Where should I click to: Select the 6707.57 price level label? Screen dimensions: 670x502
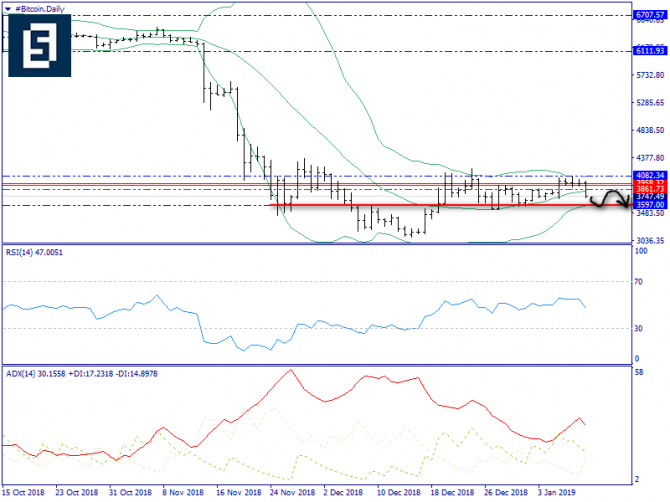[650, 15]
